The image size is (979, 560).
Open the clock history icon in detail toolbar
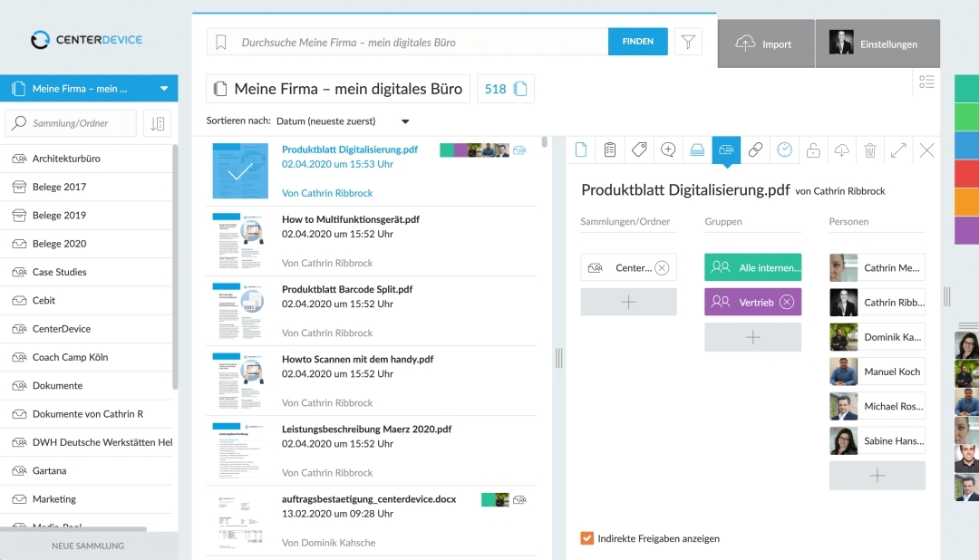point(784,150)
